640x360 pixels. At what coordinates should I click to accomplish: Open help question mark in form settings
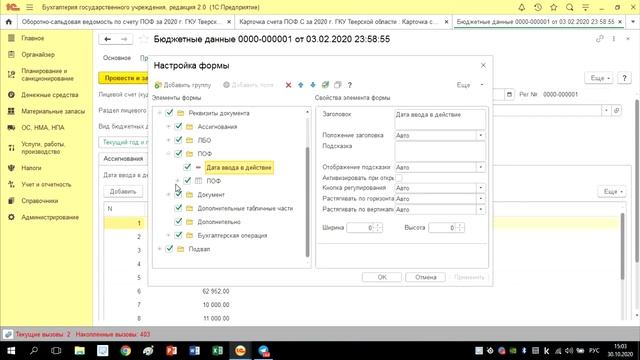pos(349,85)
